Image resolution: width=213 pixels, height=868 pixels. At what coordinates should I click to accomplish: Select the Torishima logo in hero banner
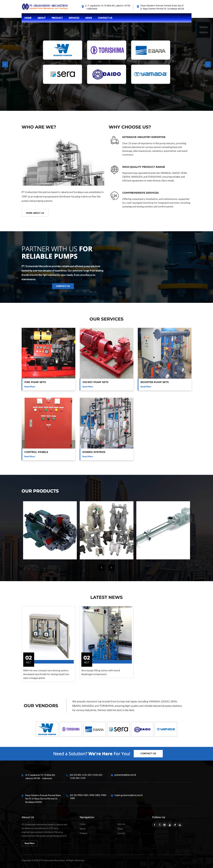(106, 50)
